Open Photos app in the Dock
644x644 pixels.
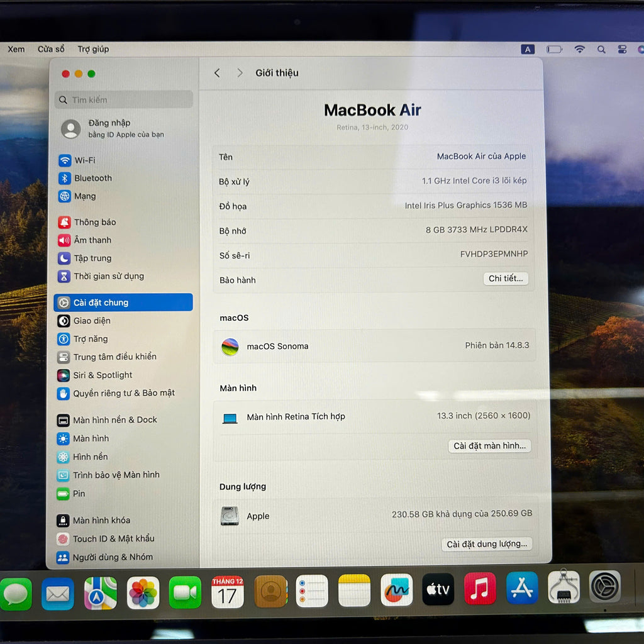(143, 592)
